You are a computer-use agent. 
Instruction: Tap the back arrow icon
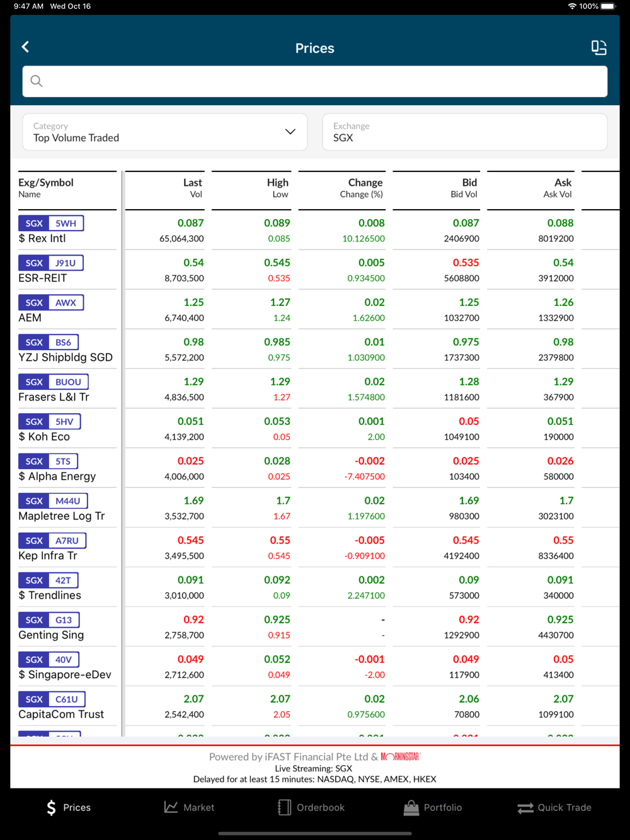tap(25, 47)
